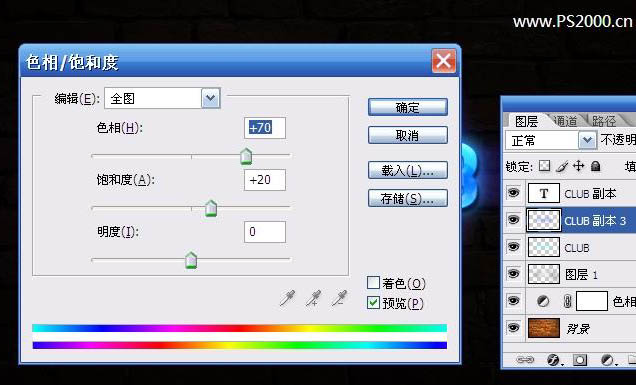Enable the 着色 colorize checkbox
The image size is (636, 385).
click(373, 282)
